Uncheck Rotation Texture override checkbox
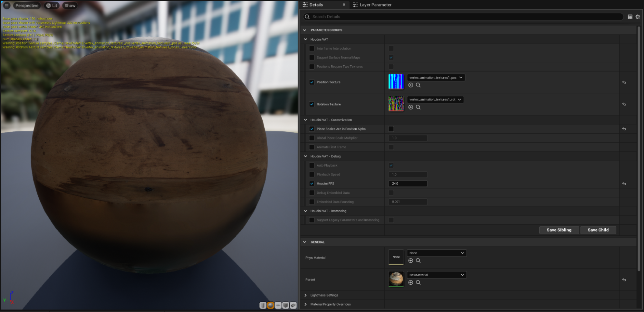This screenshot has width=644, height=312. click(x=312, y=104)
